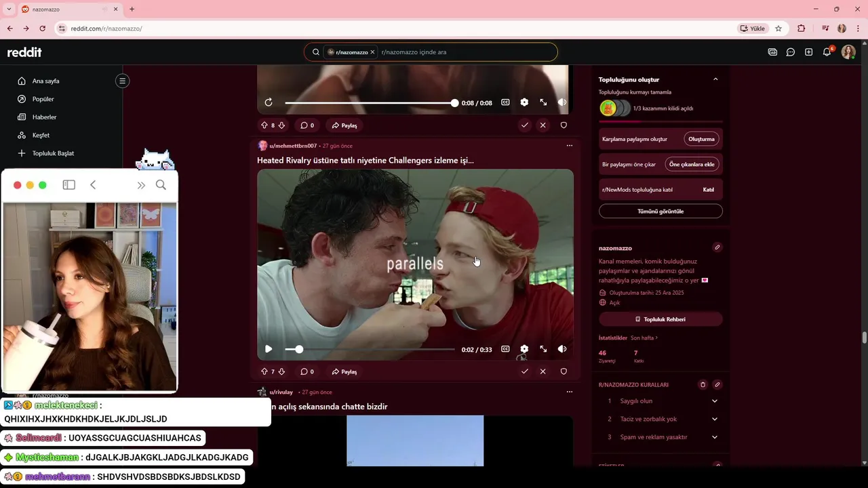868x488 pixels.
Task: Open mod shield for Heated Rivalry post
Action: click(x=564, y=371)
